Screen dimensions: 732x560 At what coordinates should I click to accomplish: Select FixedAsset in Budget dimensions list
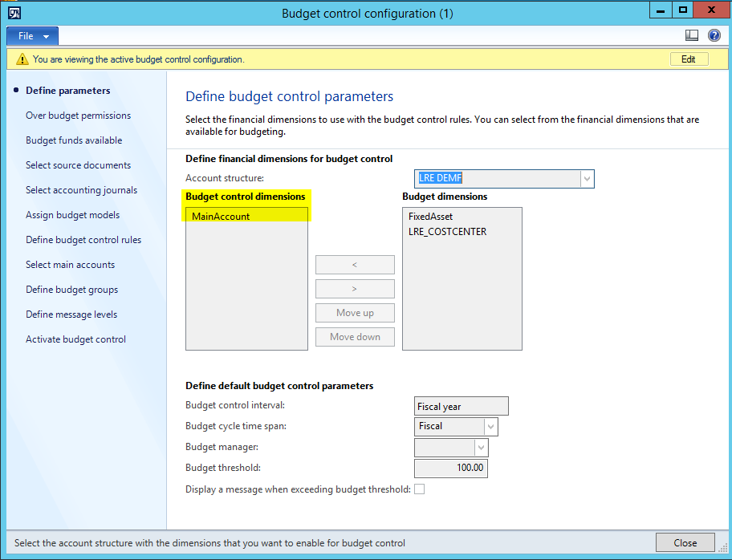tap(430, 216)
